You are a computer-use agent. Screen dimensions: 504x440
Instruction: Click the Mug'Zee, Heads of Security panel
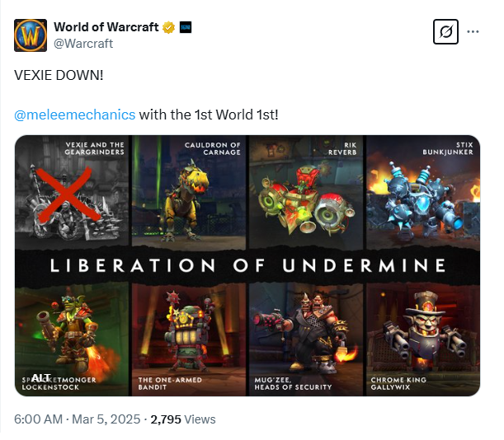[306, 340]
